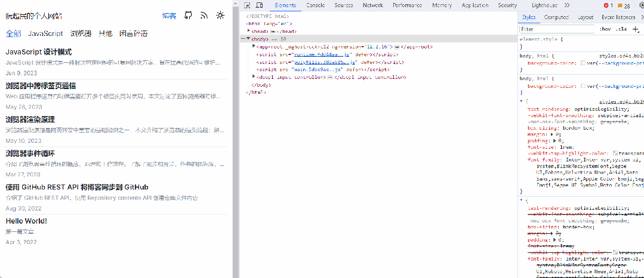Toggle the device toolbar icon in DevTools

260,5
